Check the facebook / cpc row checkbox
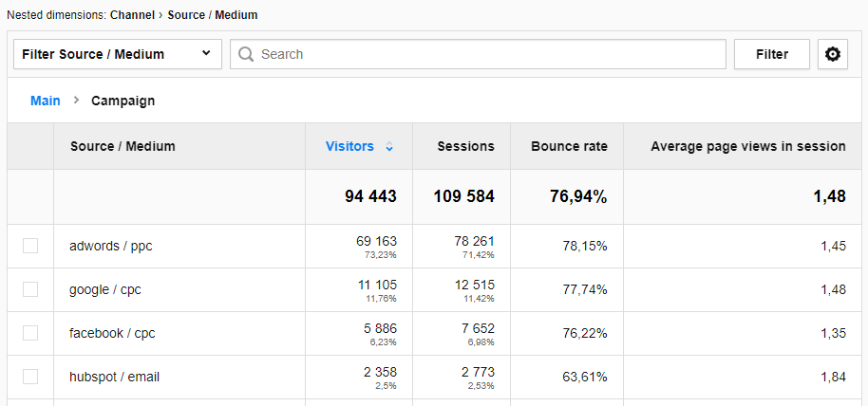This screenshot has height=406, width=868. (x=30, y=333)
